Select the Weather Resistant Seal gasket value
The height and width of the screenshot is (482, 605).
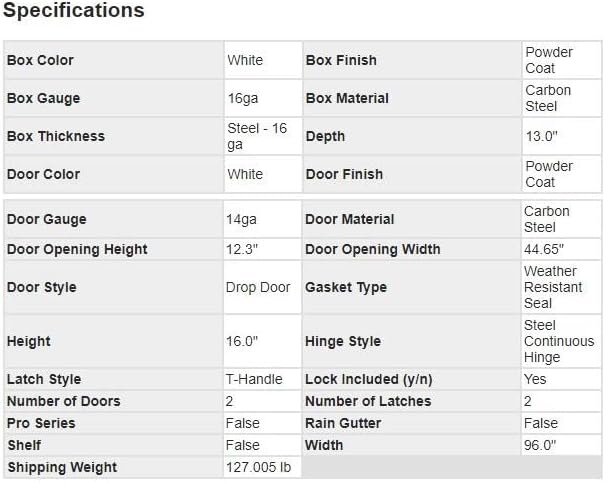[x=550, y=287]
